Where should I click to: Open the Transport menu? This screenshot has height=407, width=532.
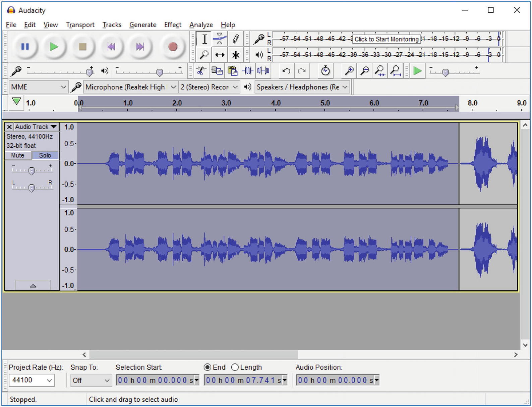point(80,25)
